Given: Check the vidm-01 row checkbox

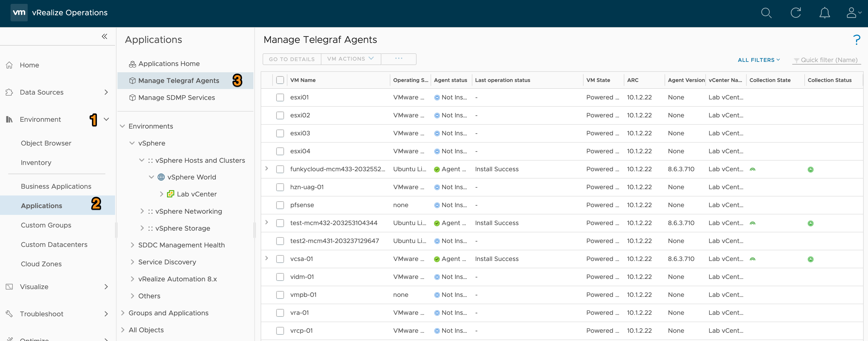Looking at the screenshot, I should tap(280, 277).
